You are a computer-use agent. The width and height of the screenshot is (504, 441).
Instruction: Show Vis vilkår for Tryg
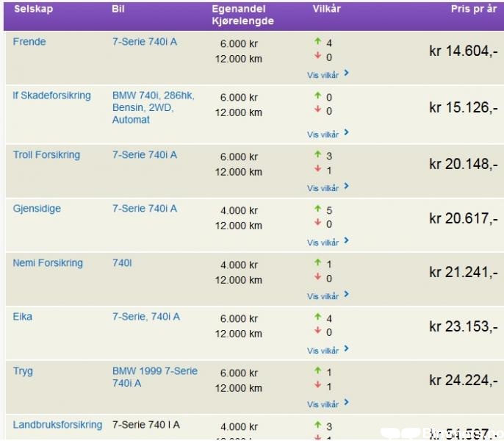pyautogui.click(x=328, y=404)
